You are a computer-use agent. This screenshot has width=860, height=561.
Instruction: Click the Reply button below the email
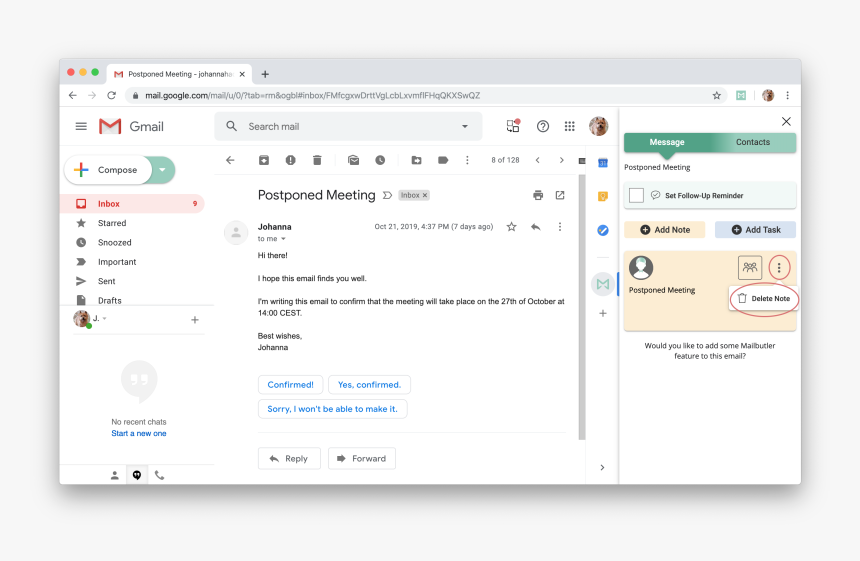[289, 458]
